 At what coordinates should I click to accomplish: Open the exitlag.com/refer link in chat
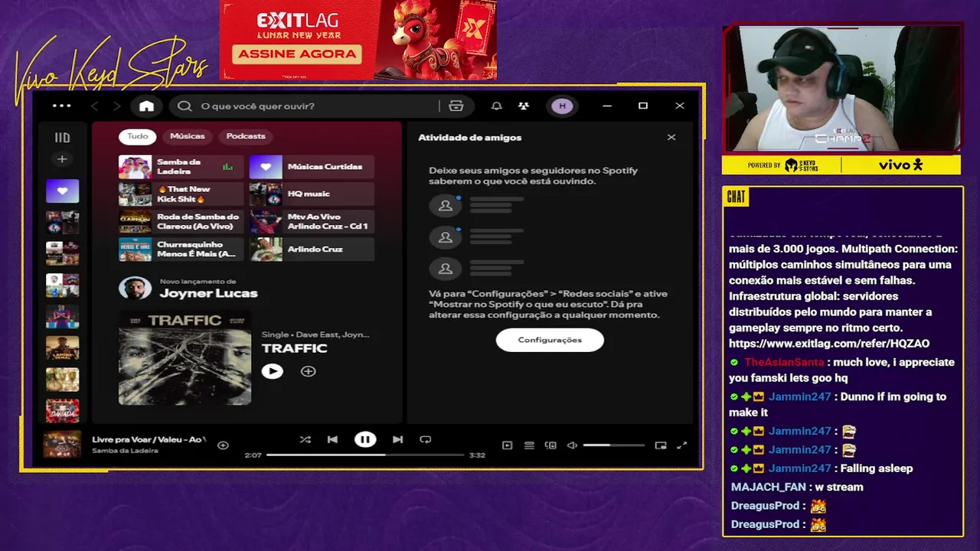[829, 344]
